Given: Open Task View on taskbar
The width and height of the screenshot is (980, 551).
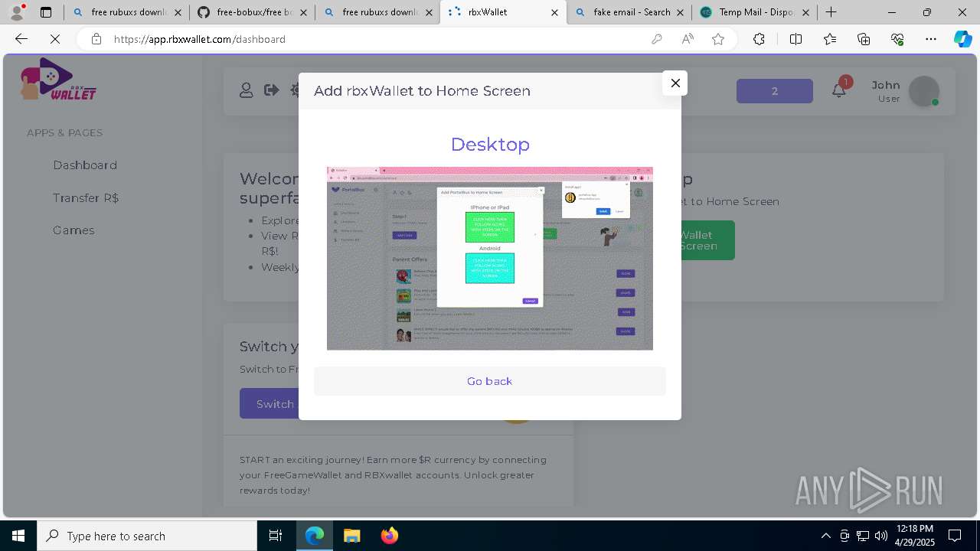Looking at the screenshot, I should [276, 536].
